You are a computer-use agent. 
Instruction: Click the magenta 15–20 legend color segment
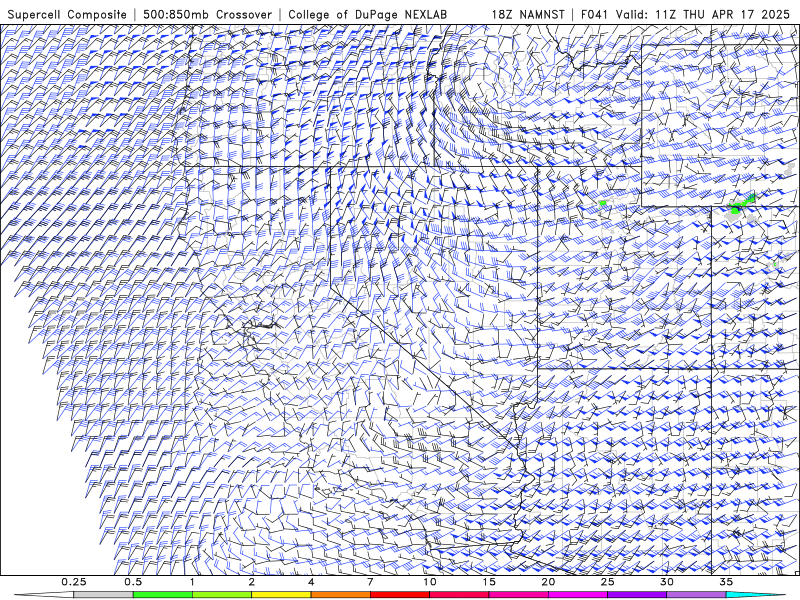click(x=518, y=595)
